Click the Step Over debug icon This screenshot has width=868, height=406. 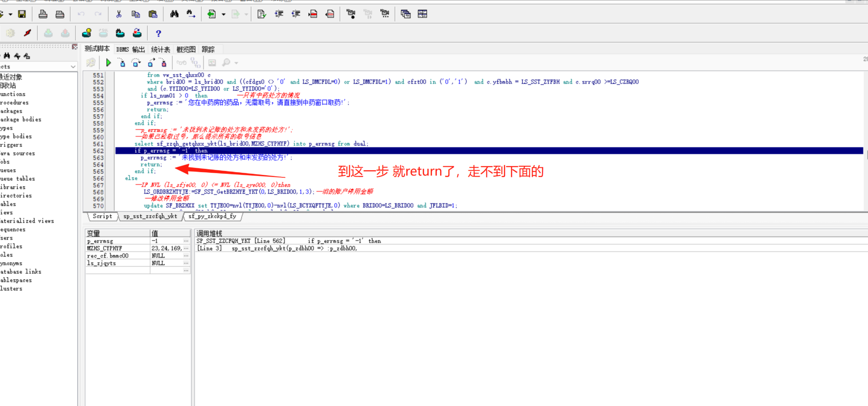[x=136, y=63]
